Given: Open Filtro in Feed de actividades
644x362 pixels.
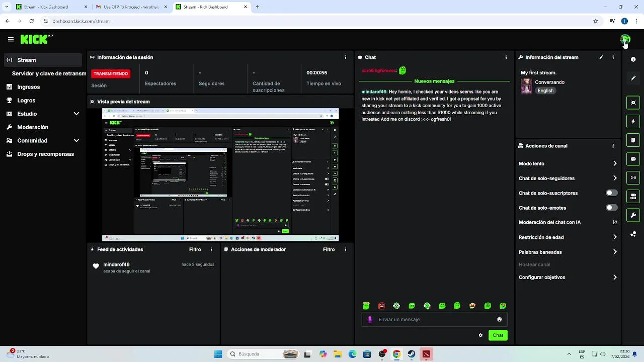Looking at the screenshot, I should (195, 249).
